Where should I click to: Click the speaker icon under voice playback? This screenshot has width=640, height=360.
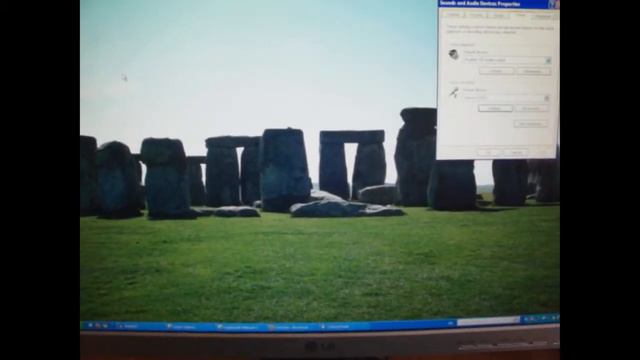453,54
